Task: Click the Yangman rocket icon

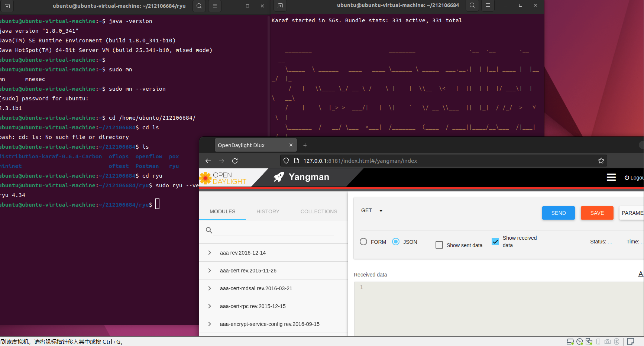Action: point(279,177)
